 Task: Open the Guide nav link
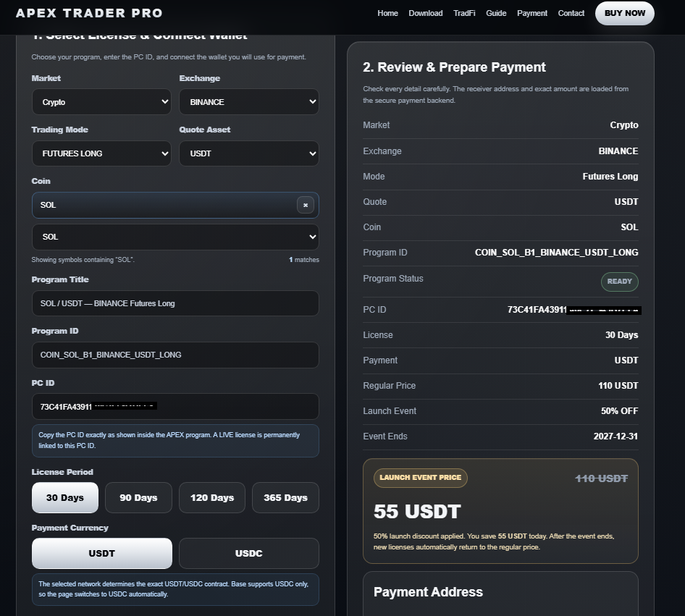click(x=496, y=13)
